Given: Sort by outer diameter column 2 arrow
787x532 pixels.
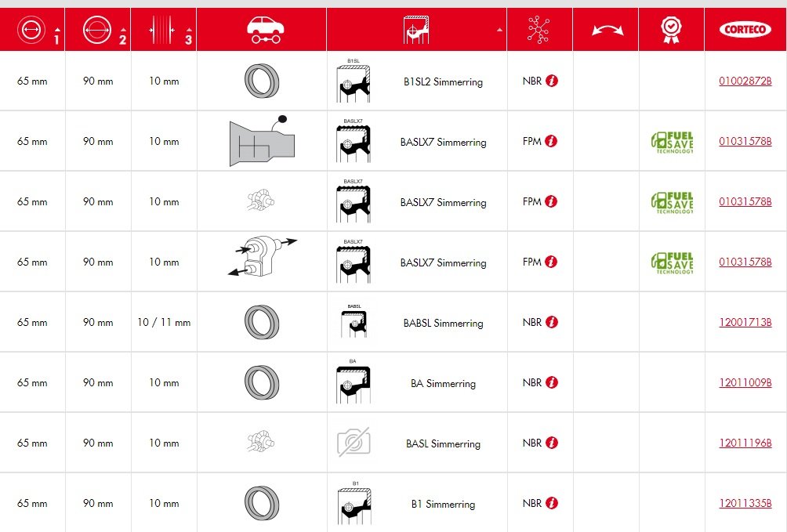Looking at the screenshot, I should [x=123, y=30].
